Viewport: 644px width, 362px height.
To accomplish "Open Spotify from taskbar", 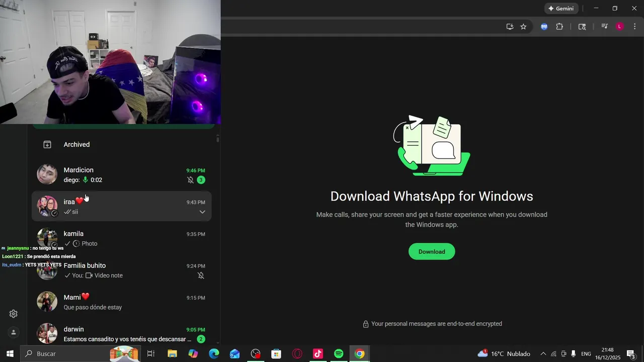I will [x=339, y=354].
